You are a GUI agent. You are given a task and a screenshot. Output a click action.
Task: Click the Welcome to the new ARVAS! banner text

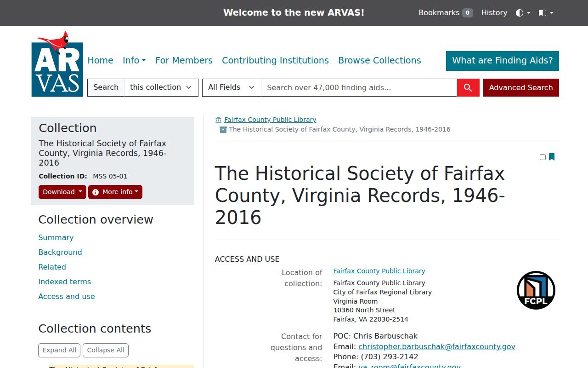pyautogui.click(x=294, y=13)
